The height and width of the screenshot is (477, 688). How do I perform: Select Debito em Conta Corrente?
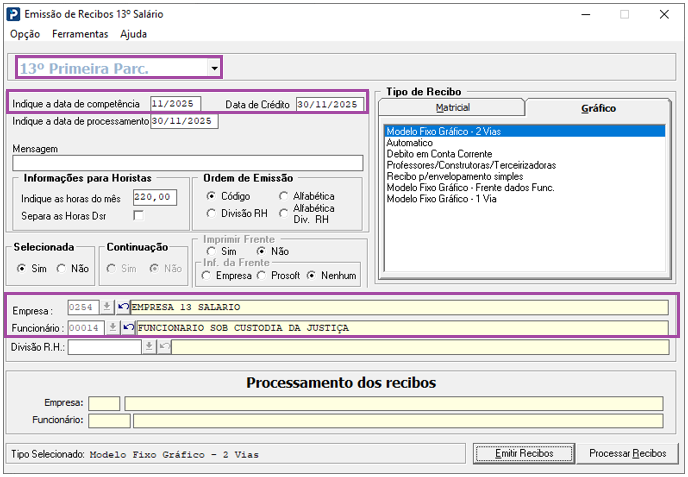coord(525,154)
